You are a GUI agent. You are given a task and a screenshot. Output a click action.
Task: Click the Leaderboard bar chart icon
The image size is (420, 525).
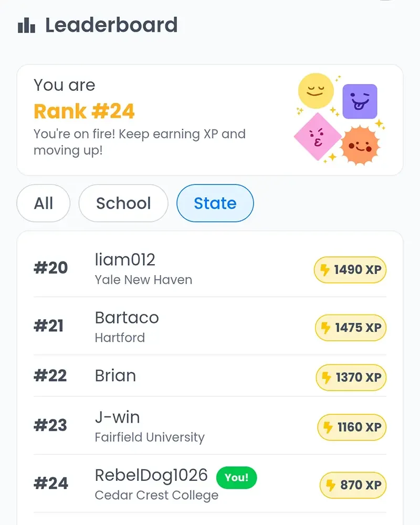coord(26,25)
